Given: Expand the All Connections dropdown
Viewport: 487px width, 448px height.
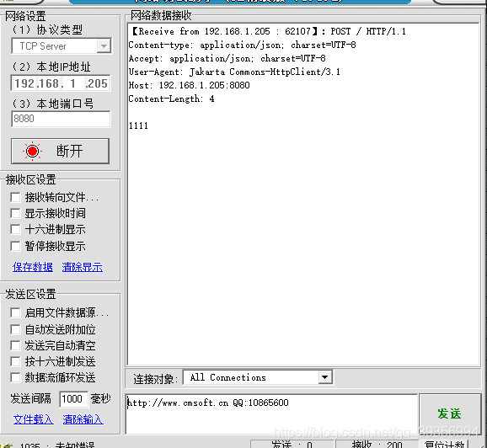Looking at the screenshot, I should point(325,377).
